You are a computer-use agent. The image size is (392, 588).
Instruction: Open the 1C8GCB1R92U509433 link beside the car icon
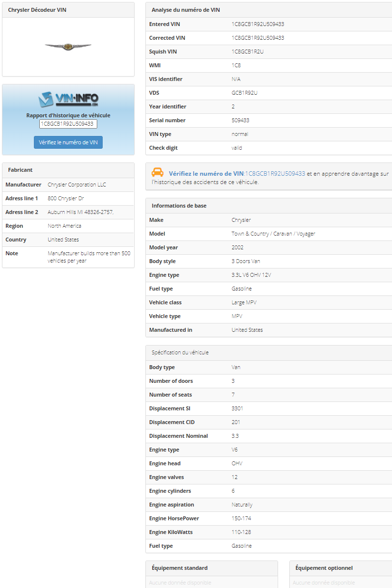point(275,174)
